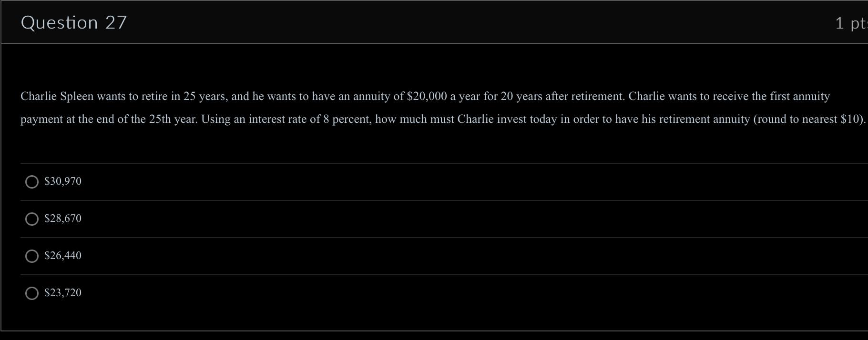Screen dimensions: 868x340
Task: Click the $28,670 label text
Action: click(x=62, y=219)
